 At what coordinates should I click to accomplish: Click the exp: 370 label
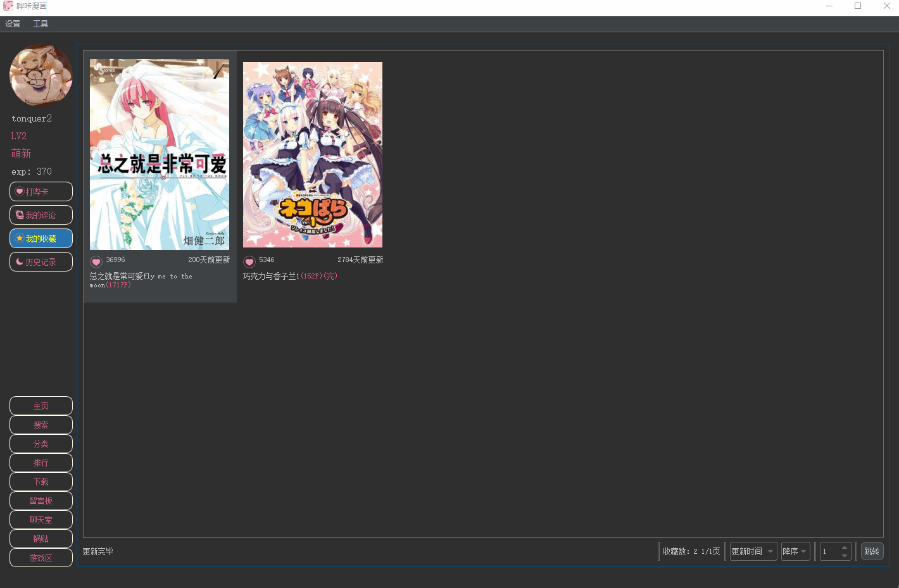point(32,172)
